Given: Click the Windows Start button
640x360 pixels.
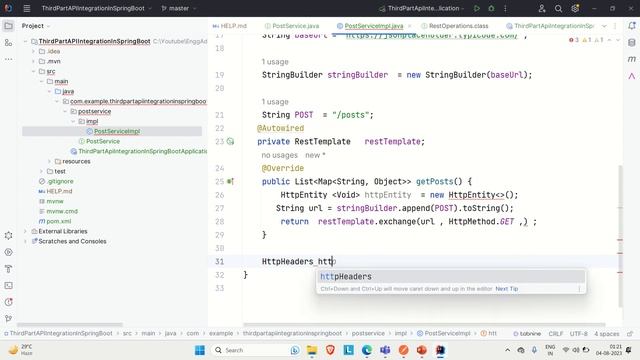Looking at the screenshot, I should tap(200, 350).
